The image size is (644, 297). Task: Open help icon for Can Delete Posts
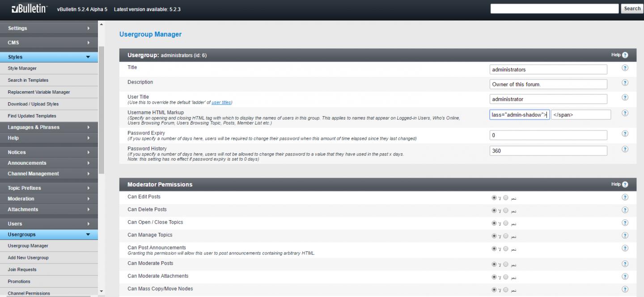(625, 210)
